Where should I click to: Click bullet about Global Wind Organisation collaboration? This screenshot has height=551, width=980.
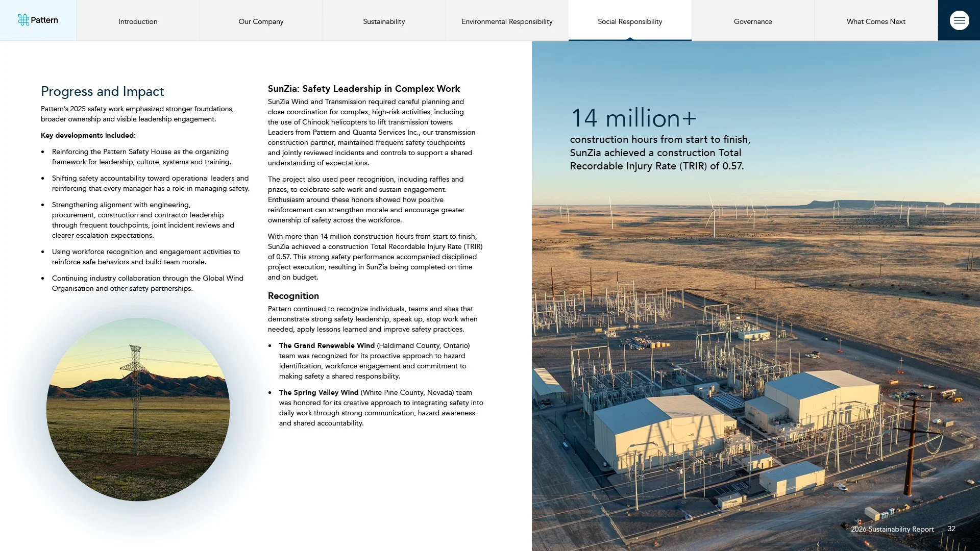148,283
